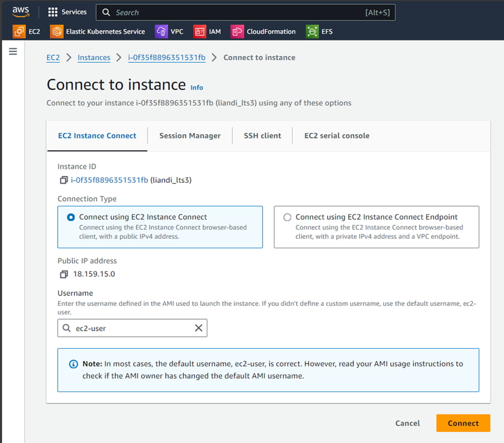Click inside the search bar at the top
This screenshot has width=504, height=443.
241,12
